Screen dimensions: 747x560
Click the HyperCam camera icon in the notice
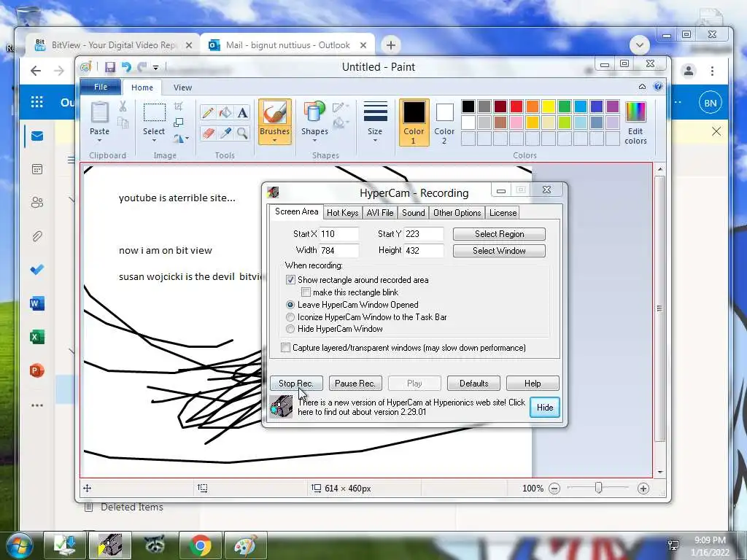point(281,407)
